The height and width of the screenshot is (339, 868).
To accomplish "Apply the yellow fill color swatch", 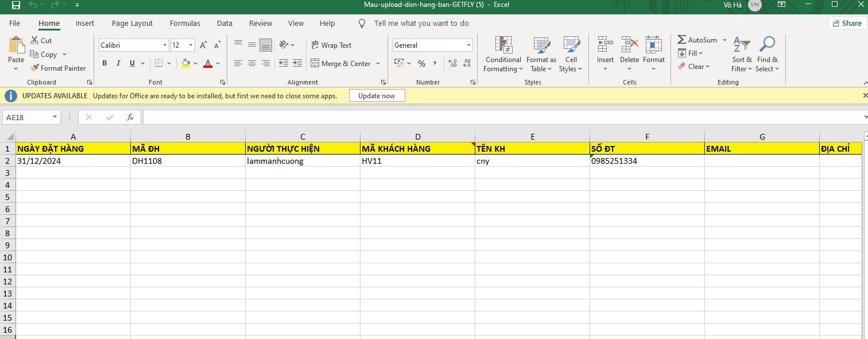I will [185, 64].
